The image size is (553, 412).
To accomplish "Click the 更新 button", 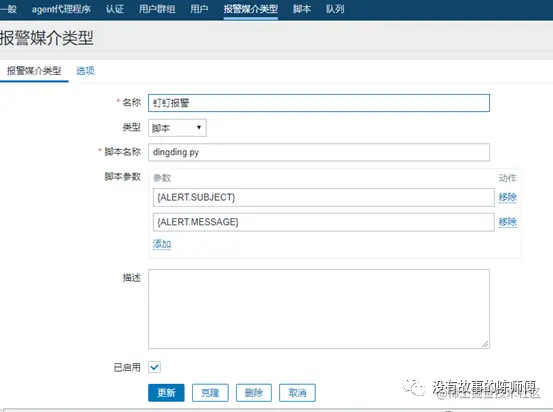I will [x=166, y=393].
